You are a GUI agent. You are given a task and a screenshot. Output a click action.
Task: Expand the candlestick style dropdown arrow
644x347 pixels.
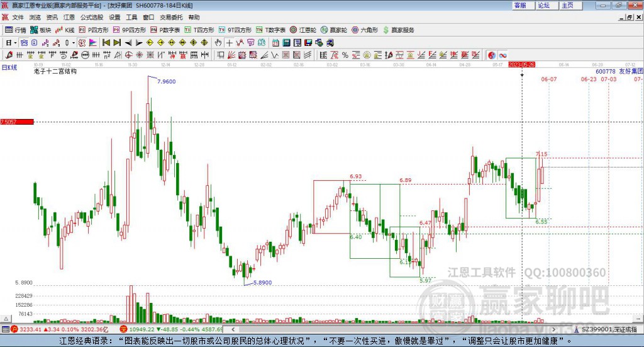point(74,43)
